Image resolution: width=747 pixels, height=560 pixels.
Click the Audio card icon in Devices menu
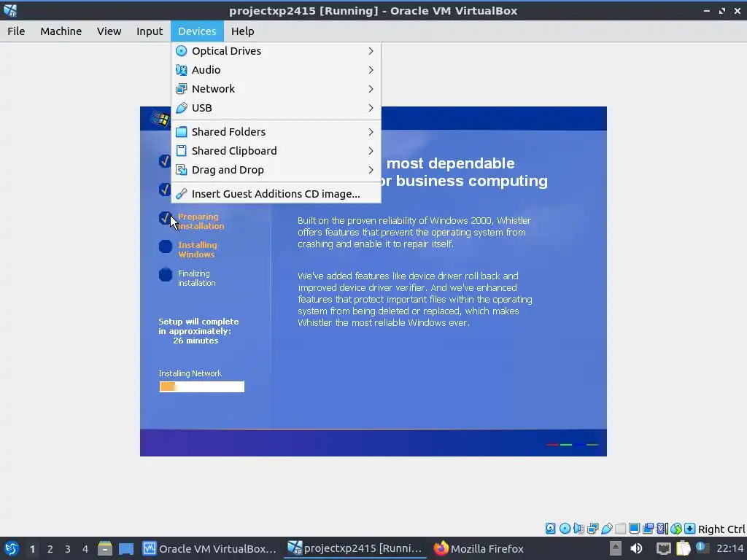coord(182,70)
